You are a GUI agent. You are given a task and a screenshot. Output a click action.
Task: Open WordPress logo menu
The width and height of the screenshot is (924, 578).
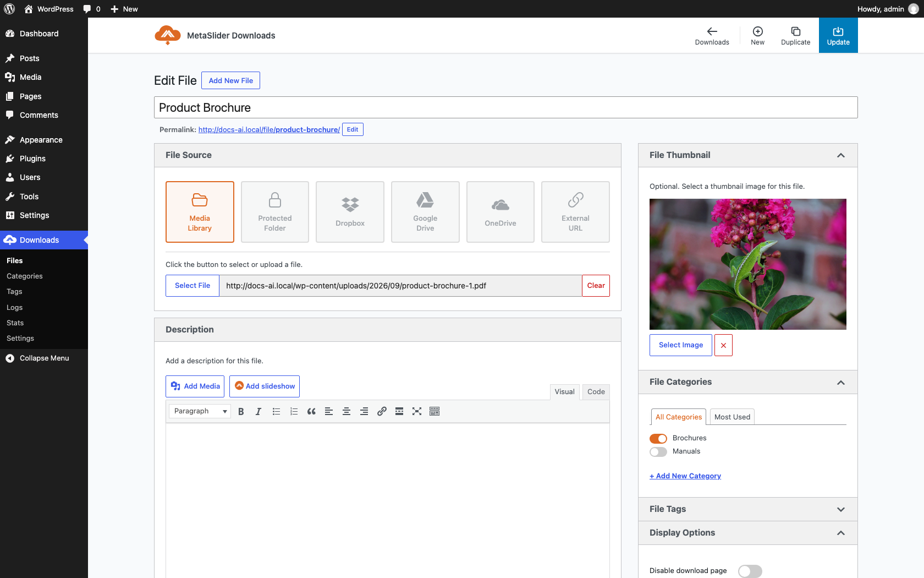9,9
